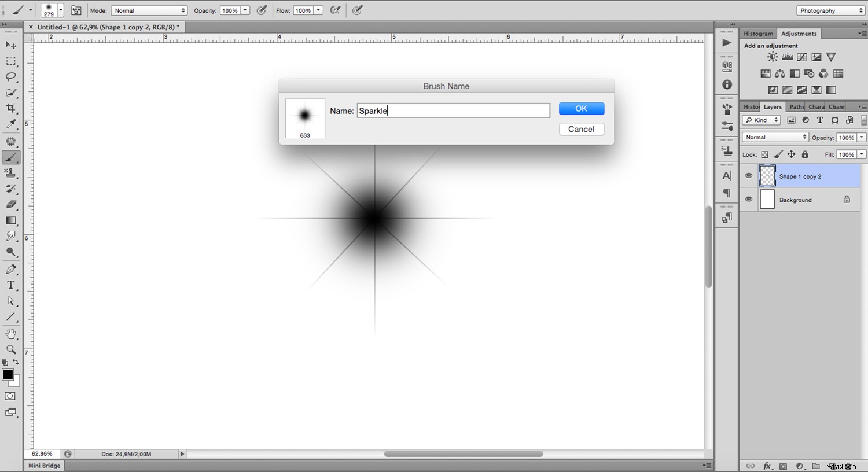Image resolution: width=868 pixels, height=472 pixels.
Task: Toggle visibility of the Background layer
Action: (x=748, y=199)
